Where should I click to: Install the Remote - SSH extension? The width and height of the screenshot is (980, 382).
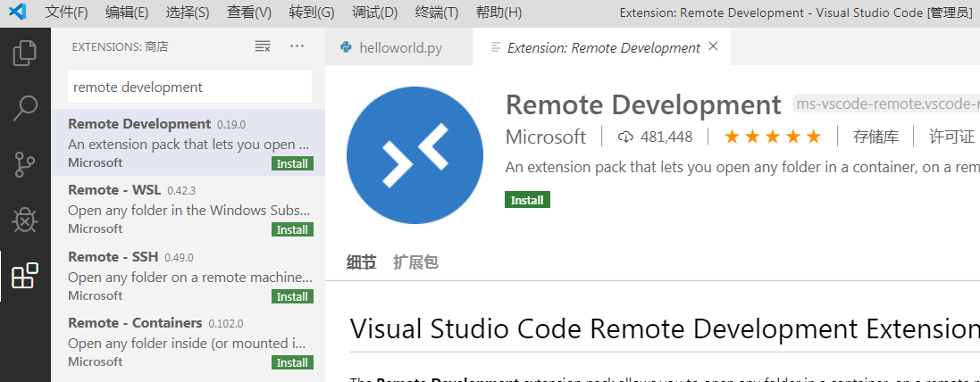(292, 296)
